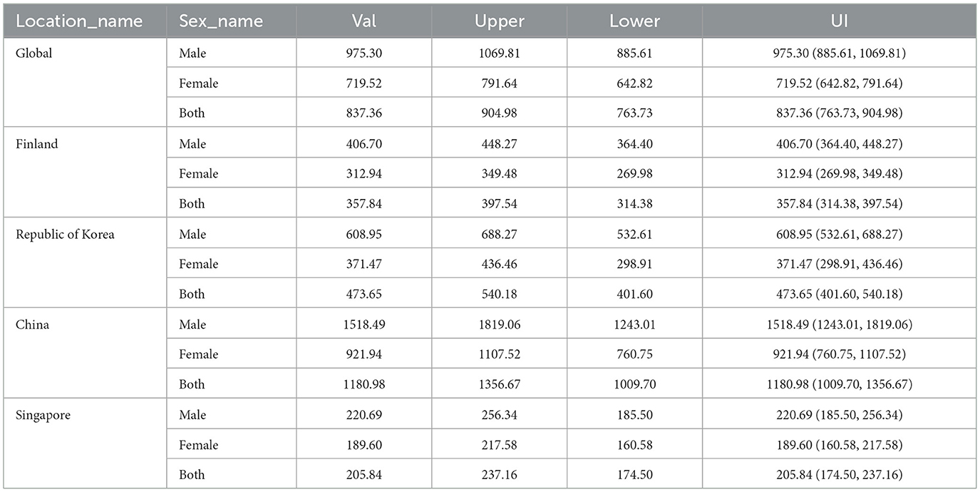Click the Lower column header

pos(634,21)
